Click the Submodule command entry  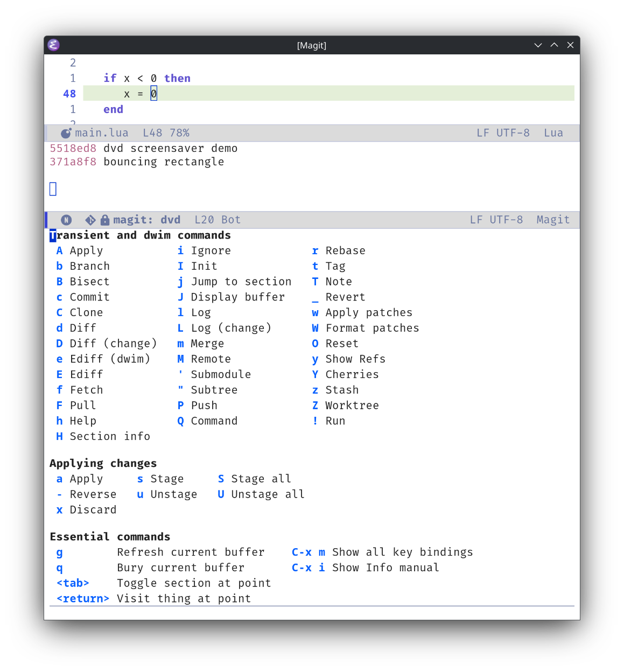point(214,374)
